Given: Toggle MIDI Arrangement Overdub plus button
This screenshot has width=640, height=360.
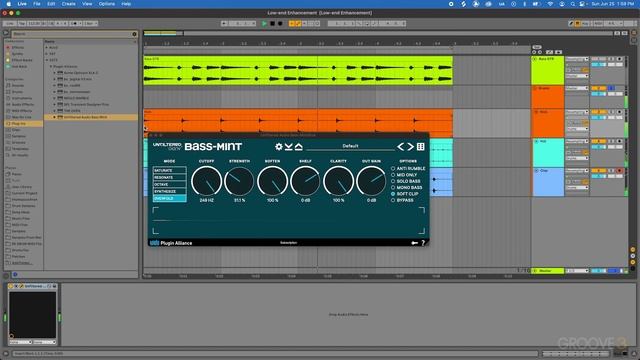Looking at the screenshot, I should [x=291, y=24].
